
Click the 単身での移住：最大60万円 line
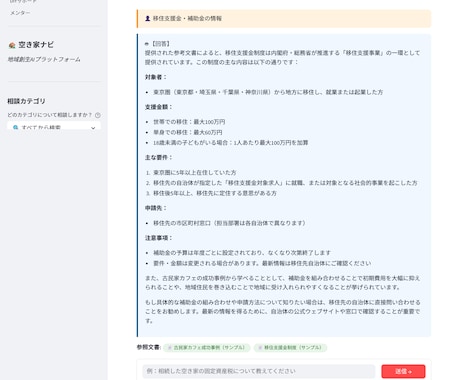click(188, 132)
